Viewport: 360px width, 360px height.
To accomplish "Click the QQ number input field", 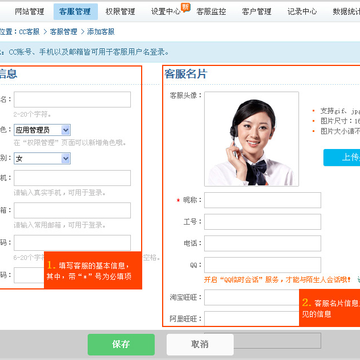I will pyautogui.click(x=263, y=265).
